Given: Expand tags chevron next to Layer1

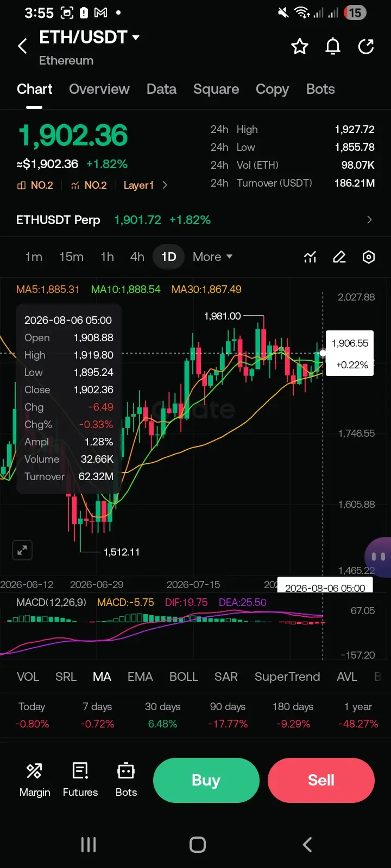Looking at the screenshot, I should click(165, 185).
